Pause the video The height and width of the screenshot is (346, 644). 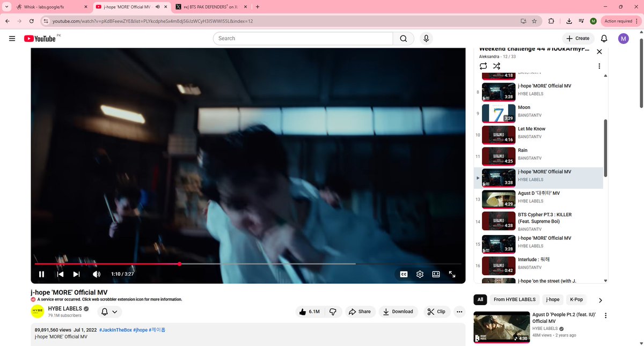click(x=41, y=274)
